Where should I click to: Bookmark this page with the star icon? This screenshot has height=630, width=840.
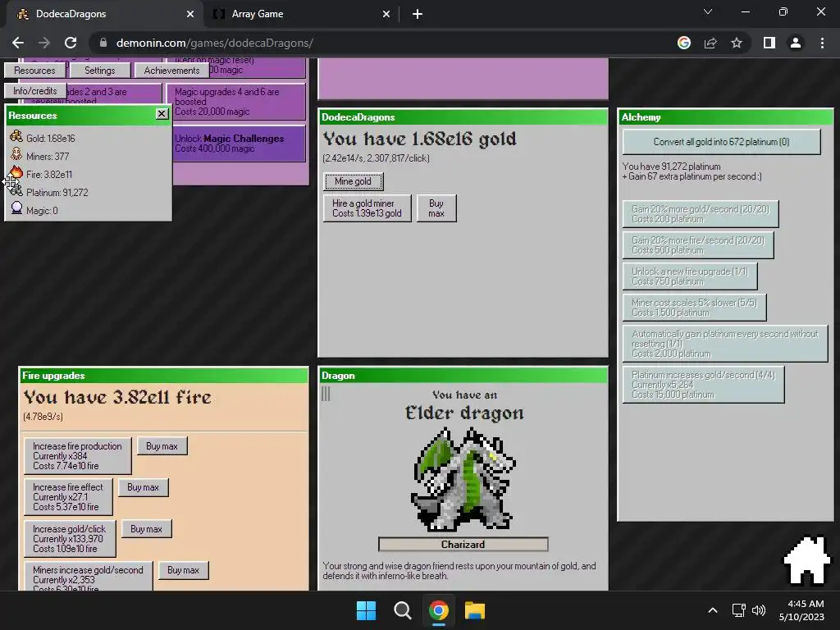point(737,43)
